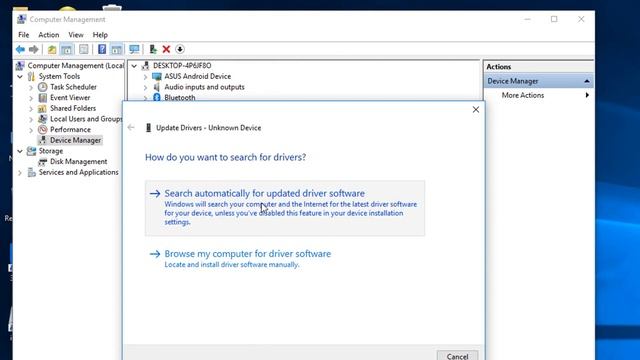Viewport: 640px width, 360px height.
Task: Open the Action menu
Action: coord(49,35)
